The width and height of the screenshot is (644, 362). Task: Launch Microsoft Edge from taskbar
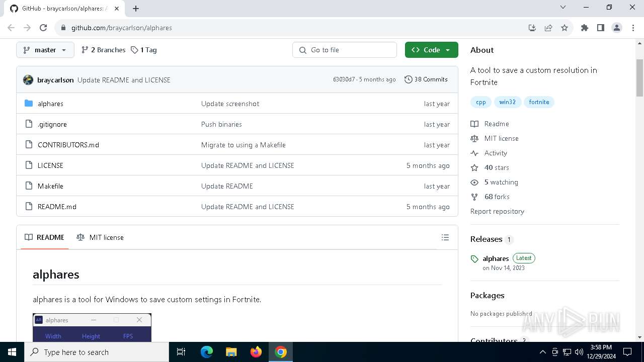[x=207, y=352]
